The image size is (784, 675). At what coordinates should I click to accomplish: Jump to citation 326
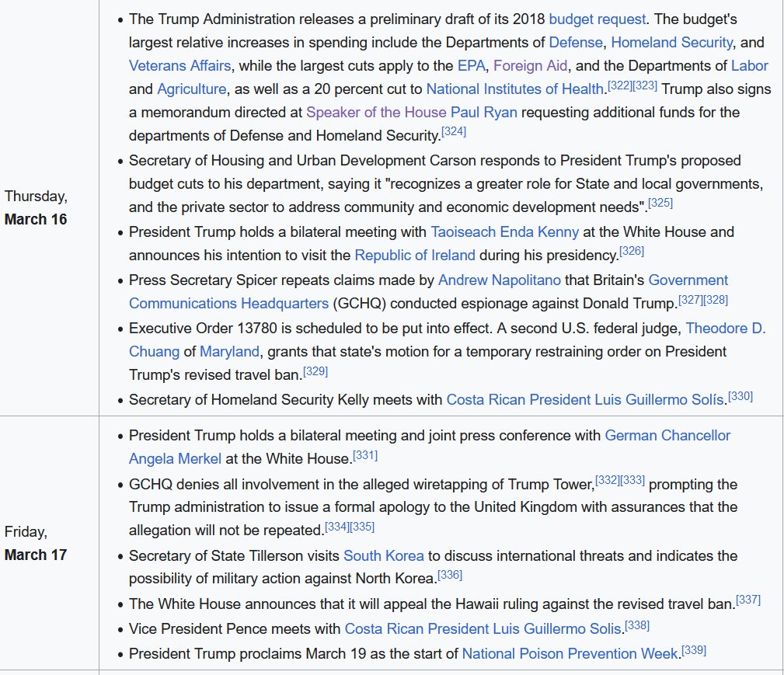point(632,251)
